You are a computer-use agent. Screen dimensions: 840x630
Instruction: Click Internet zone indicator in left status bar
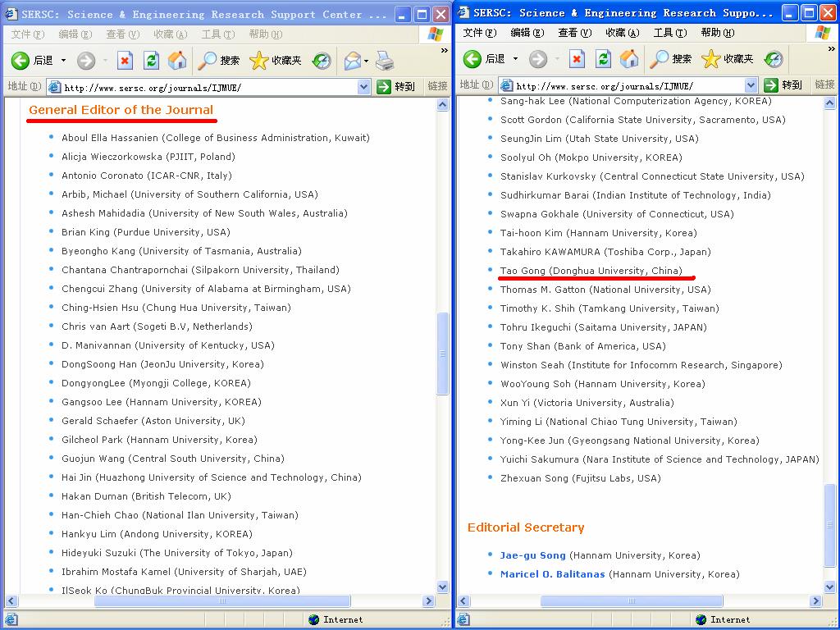[336, 620]
